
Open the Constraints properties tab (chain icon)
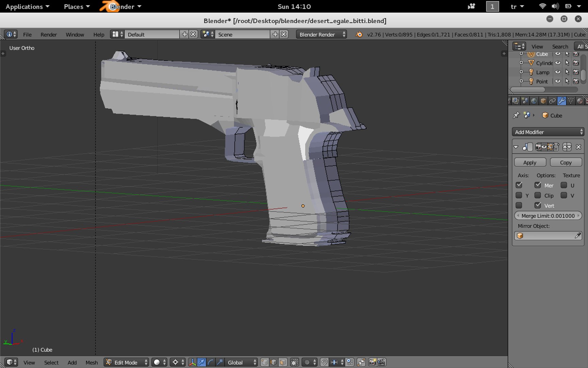pos(553,101)
